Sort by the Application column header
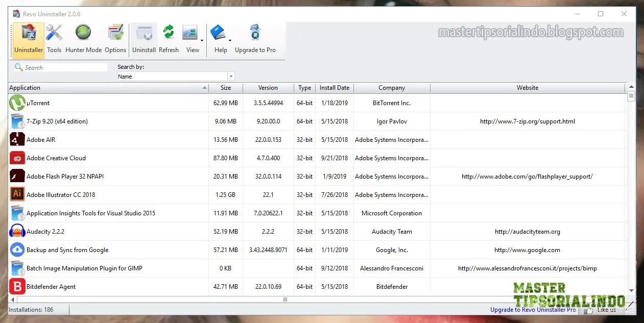The image size is (644, 323). click(x=108, y=88)
